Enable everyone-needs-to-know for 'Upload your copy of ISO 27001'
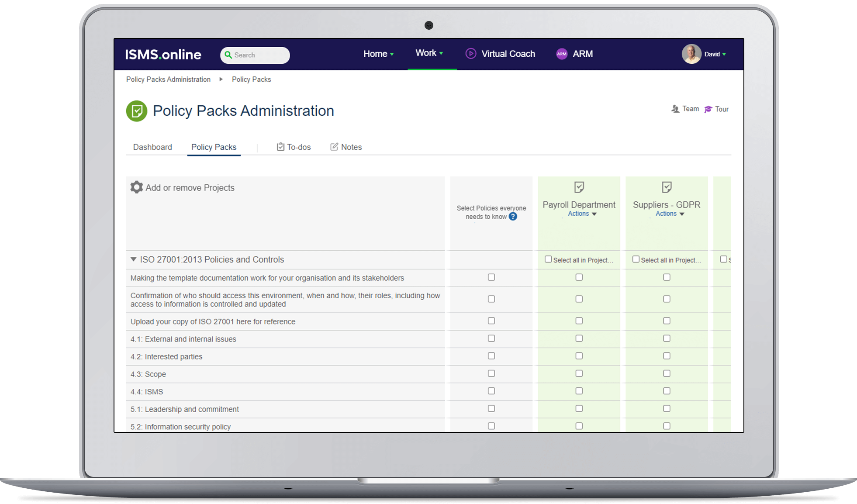Viewport: 857px width, 504px height. tap(491, 321)
